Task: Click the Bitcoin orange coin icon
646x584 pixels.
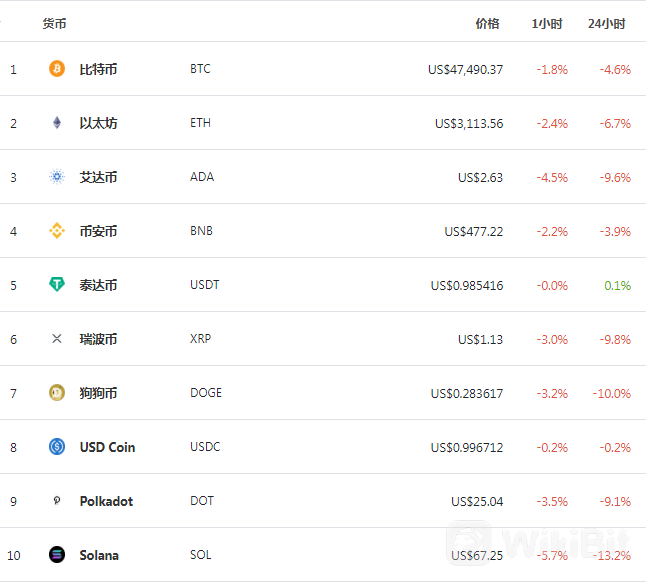Action: coord(57,69)
